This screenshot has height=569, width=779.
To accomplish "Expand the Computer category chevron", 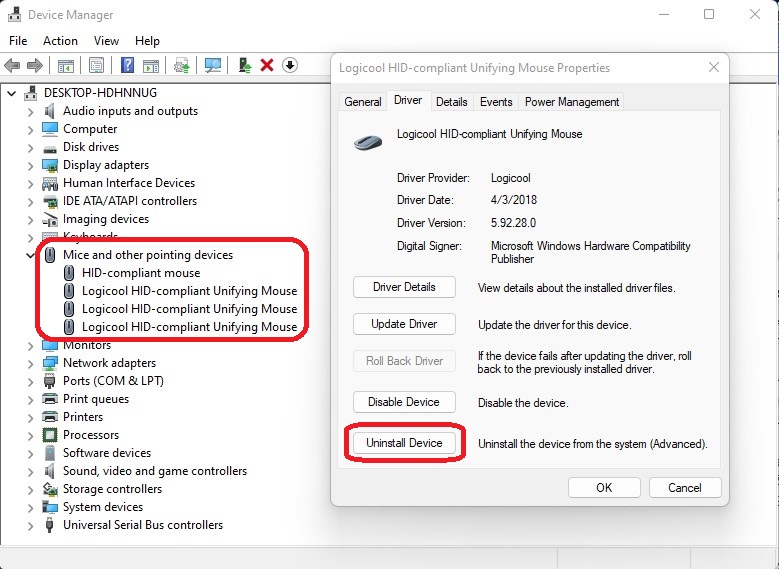I will point(31,130).
